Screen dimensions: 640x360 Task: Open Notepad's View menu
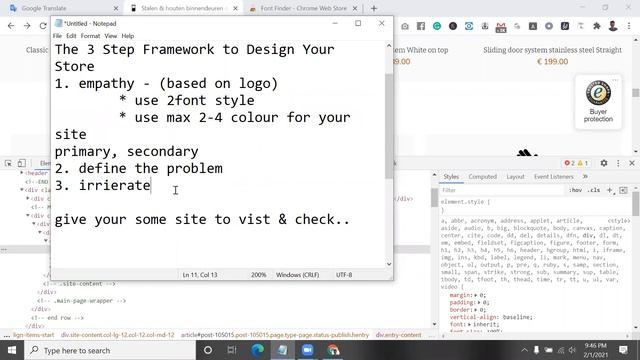pyautogui.click(x=111, y=36)
